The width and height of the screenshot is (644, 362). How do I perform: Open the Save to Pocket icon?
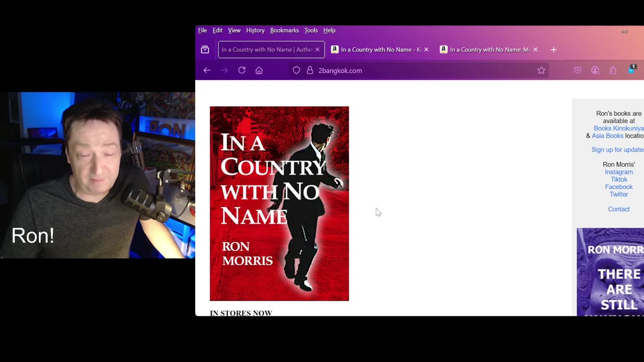[x=578, y=70]
